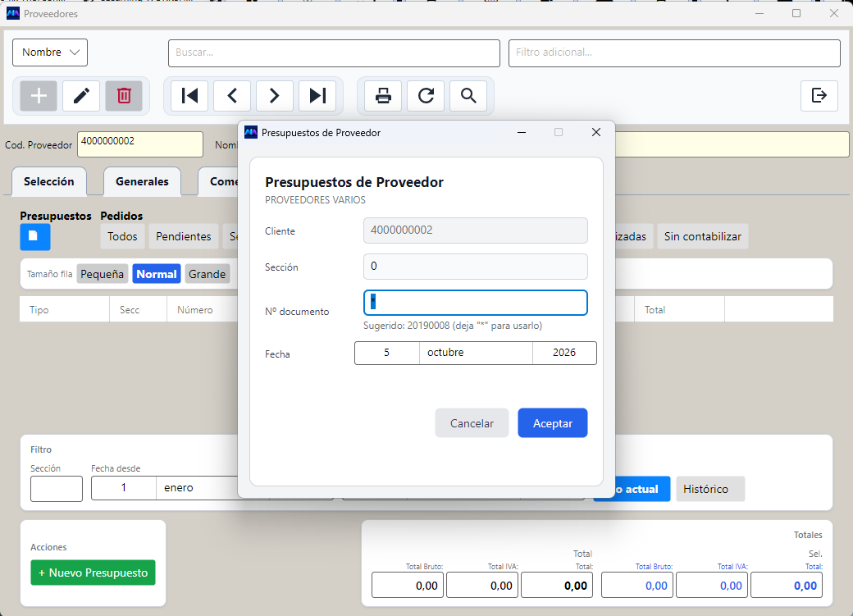Click the Sugerido: 20190008 hint text
The image size is (853, 616).
click(453, 326)
